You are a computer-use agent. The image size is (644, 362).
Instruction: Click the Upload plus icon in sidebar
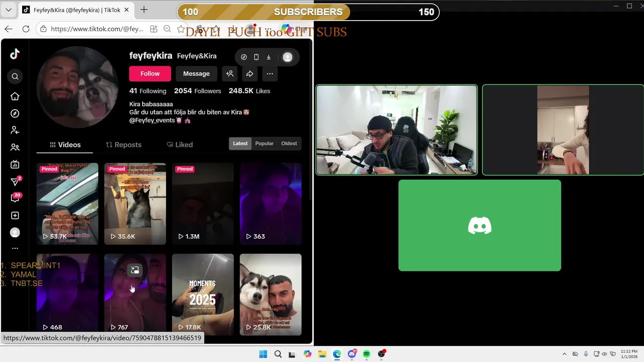(15, 215)
